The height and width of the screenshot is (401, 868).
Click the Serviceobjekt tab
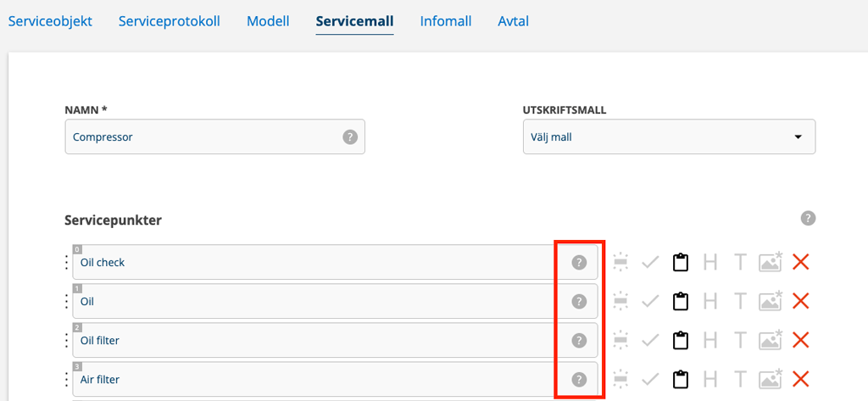[x=50, y=21]
